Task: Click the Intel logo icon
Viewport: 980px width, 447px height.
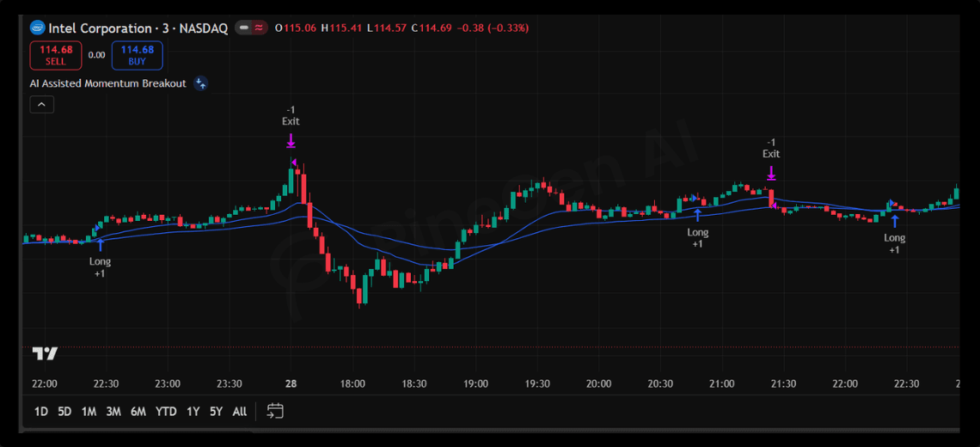Action: point(38,28)
